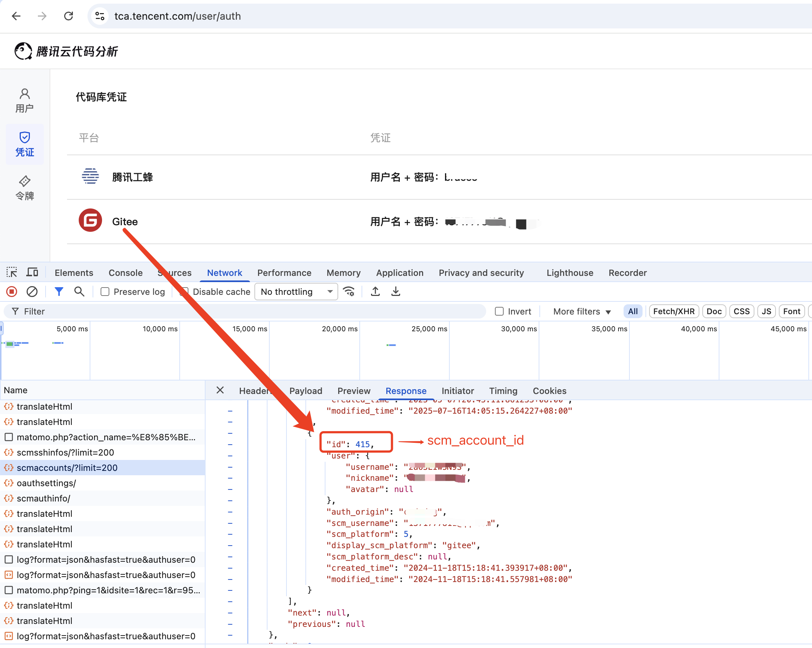Image resolution: width=812 pixels, height=648 pixels.
Task: Click the export HAR download icon
Action: [x=395, y=292]
